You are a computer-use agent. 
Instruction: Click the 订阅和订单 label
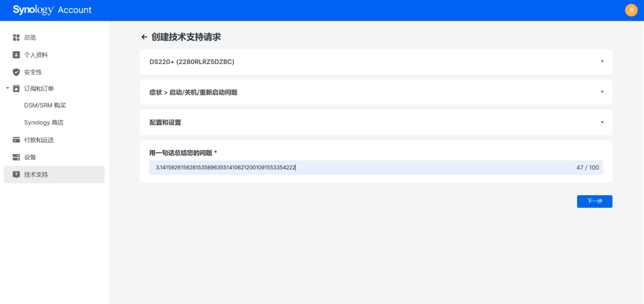point(39,88)
